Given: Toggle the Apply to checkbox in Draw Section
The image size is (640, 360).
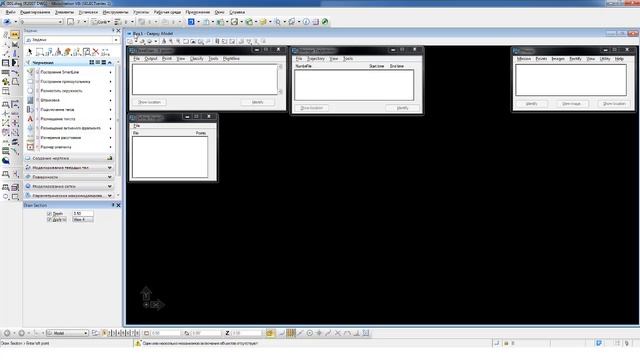Looking at the screenshot, I should pyautogui.click(x=49, y=219).
